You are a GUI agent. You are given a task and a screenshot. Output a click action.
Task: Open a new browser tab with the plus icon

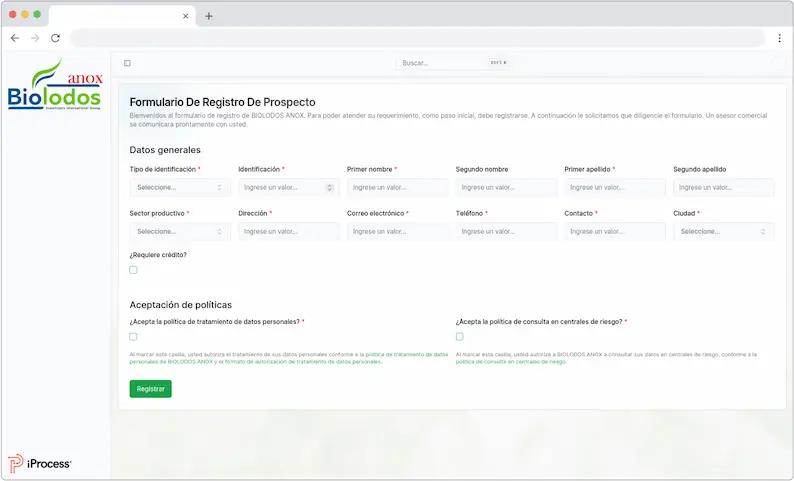click(209, 16)
